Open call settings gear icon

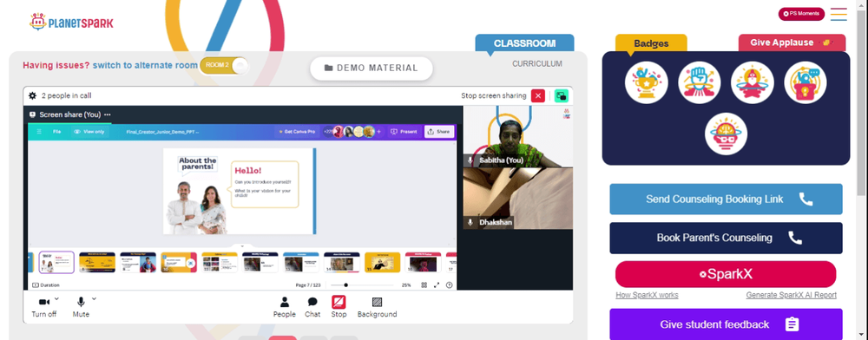pos(33,95)
